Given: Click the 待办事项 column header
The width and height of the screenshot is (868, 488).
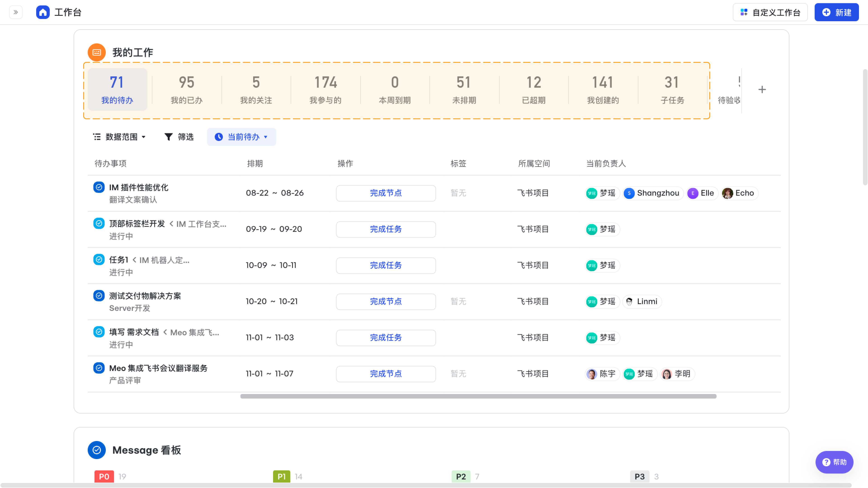Looking at the screenshot, I should [111, 164].
